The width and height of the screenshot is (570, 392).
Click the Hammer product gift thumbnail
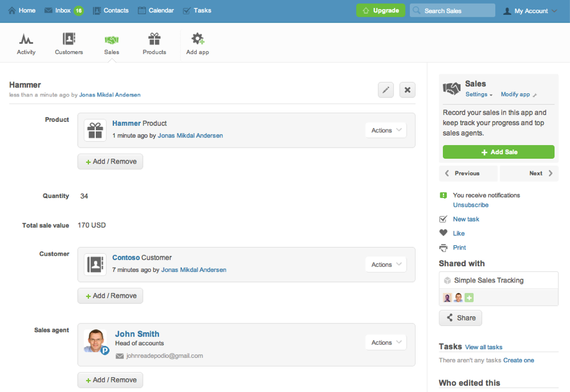click(x=95, y=130)
